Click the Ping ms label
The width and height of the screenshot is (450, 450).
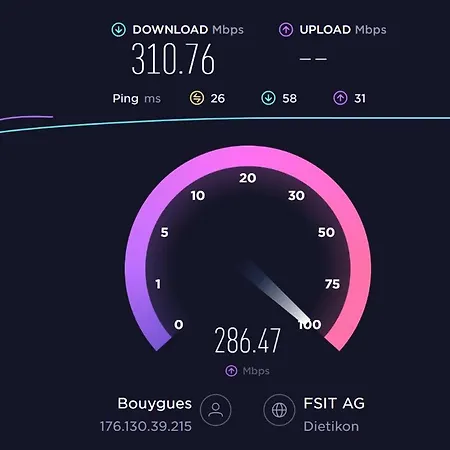pyautogui.click(x=137, y=99)
